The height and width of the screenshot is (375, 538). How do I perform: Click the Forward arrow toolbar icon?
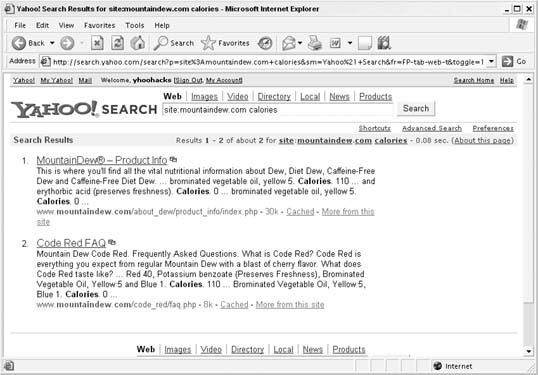pos(67,43)
